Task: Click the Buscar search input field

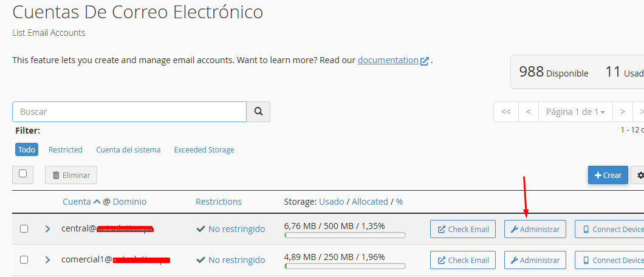Action: click(x=129, y=112)
